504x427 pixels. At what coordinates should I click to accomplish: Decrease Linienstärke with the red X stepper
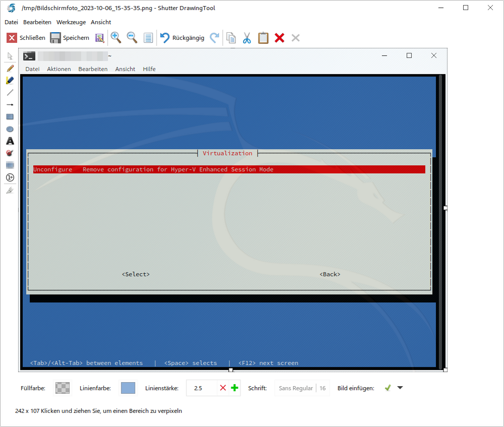point(223,388)
